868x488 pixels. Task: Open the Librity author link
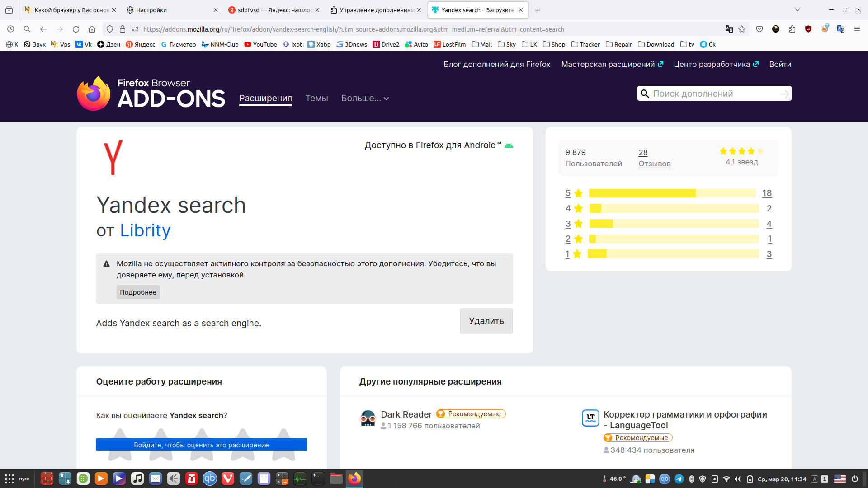pos(145,230)
